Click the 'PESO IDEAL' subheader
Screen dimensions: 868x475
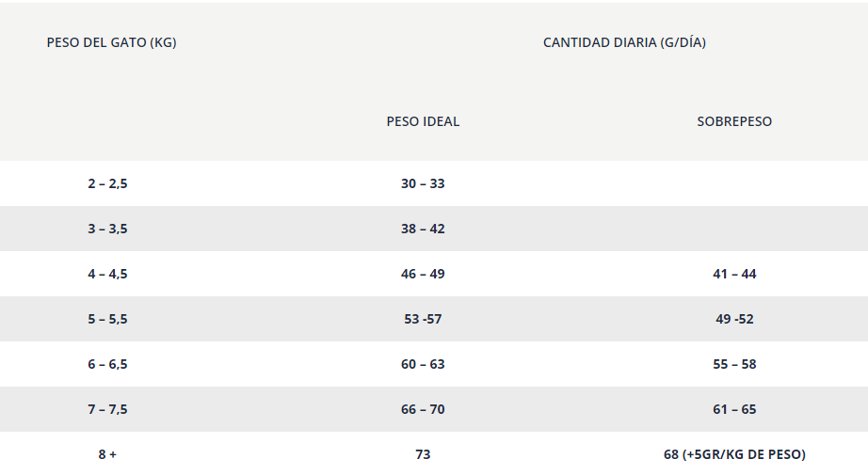(x=423, y=121)
